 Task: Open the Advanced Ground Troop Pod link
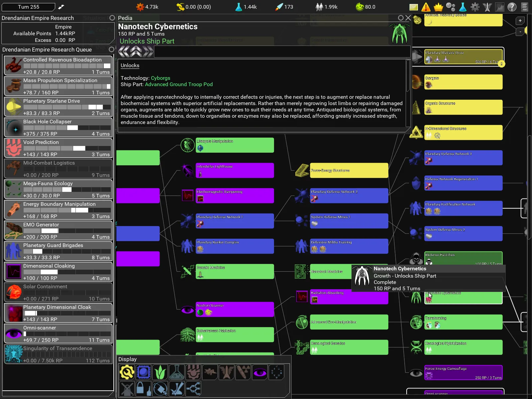179,84
